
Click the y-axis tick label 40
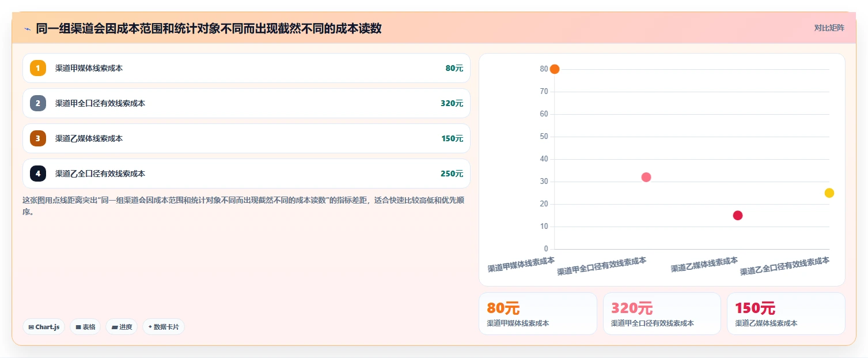(544, 159)
